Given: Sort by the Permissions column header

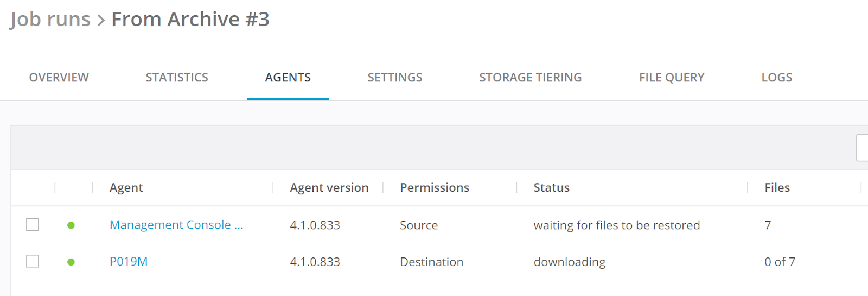Looking at the screenshot, I should click(x=435, y=188).
